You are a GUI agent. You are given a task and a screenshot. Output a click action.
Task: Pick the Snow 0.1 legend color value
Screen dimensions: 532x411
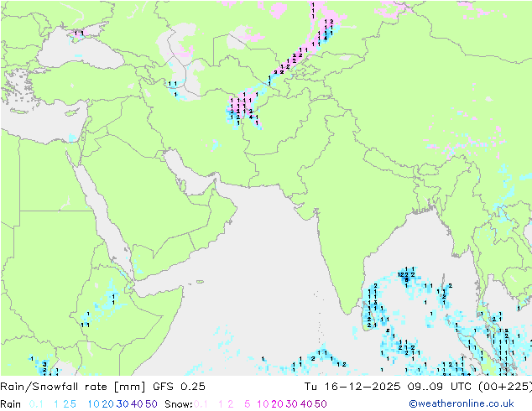(201, 404)
